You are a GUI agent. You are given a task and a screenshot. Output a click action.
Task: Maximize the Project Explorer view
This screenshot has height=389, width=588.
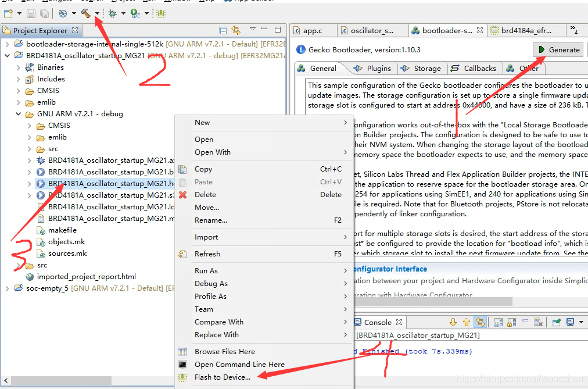278,30
